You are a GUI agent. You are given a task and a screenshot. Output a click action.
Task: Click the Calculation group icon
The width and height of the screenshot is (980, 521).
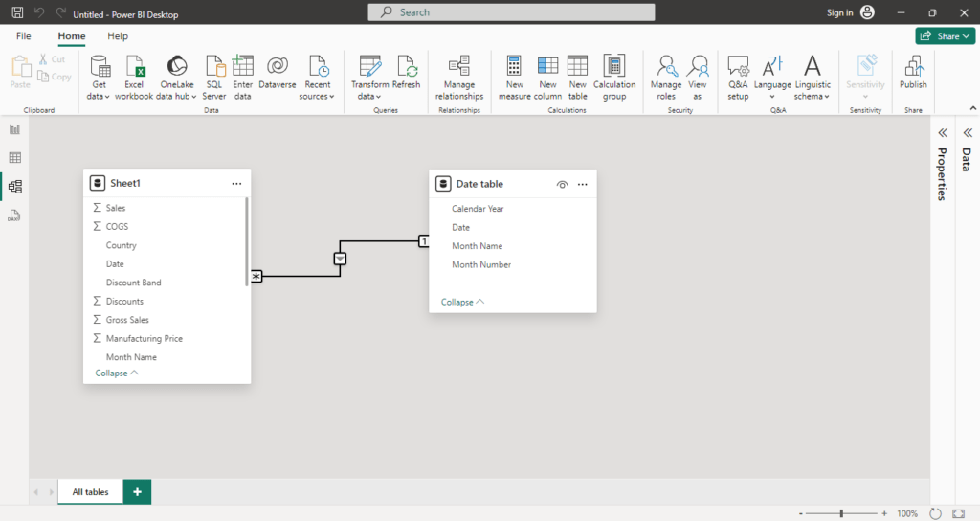[614, 78]
